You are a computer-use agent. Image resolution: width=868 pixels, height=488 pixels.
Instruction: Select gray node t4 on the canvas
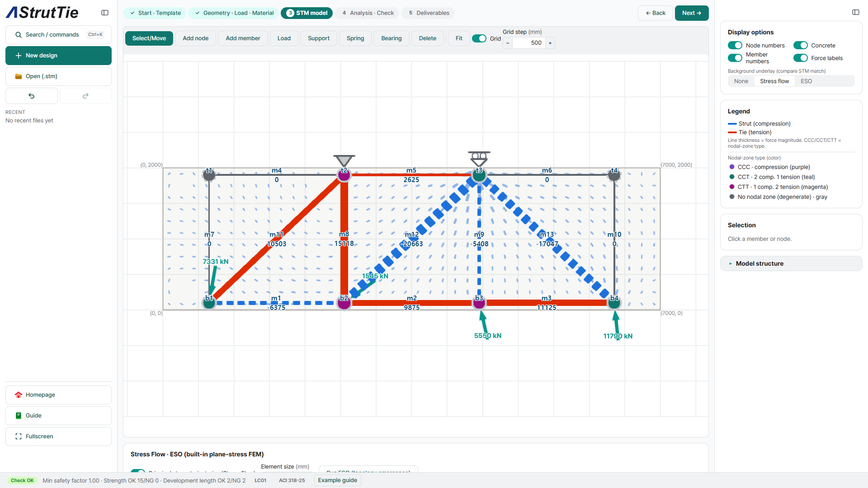(614, 174)
